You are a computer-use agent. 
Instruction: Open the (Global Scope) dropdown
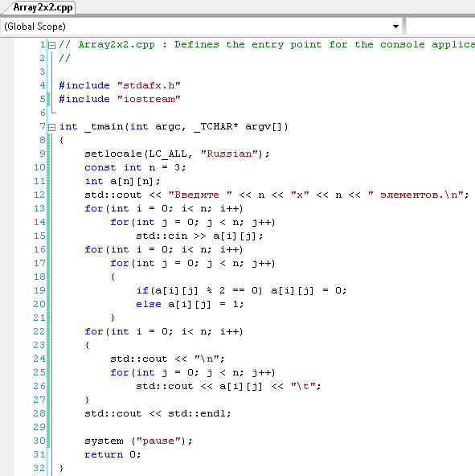(201, 27)
